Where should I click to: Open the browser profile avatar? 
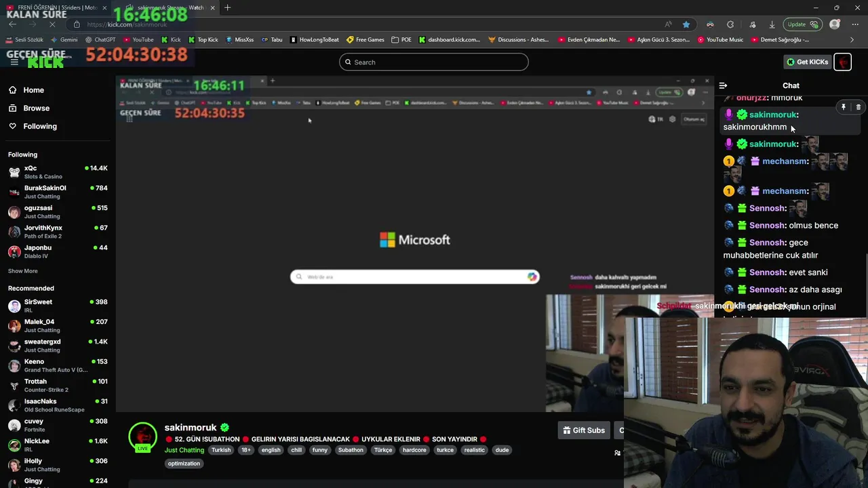pyautogui.click(x=835, y=24)
